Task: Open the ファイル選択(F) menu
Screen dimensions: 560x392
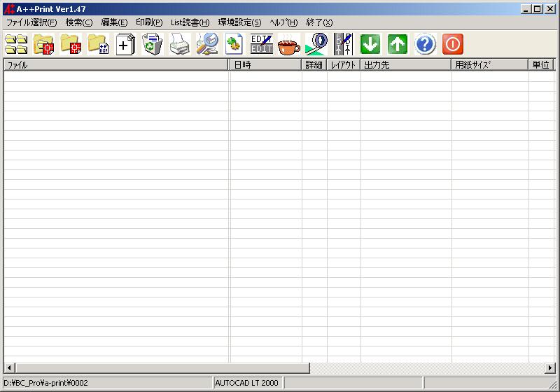Action: pyautogui.click(x=31, y=22)
